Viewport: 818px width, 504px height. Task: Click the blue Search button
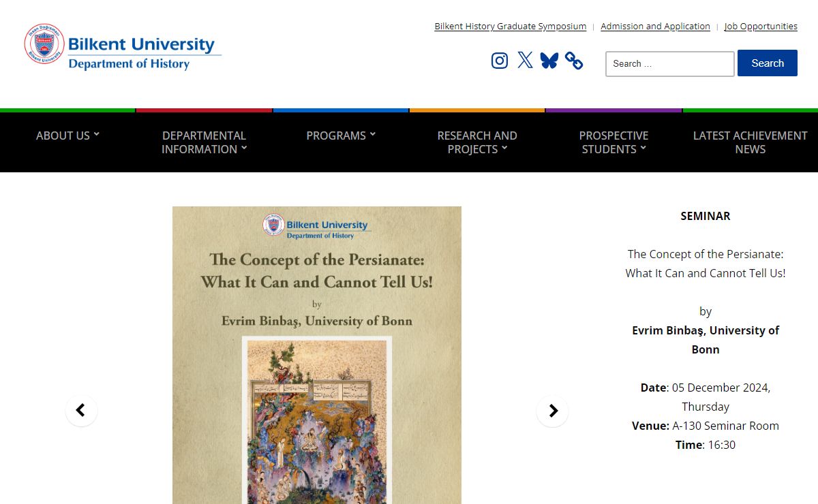point(768,63)
